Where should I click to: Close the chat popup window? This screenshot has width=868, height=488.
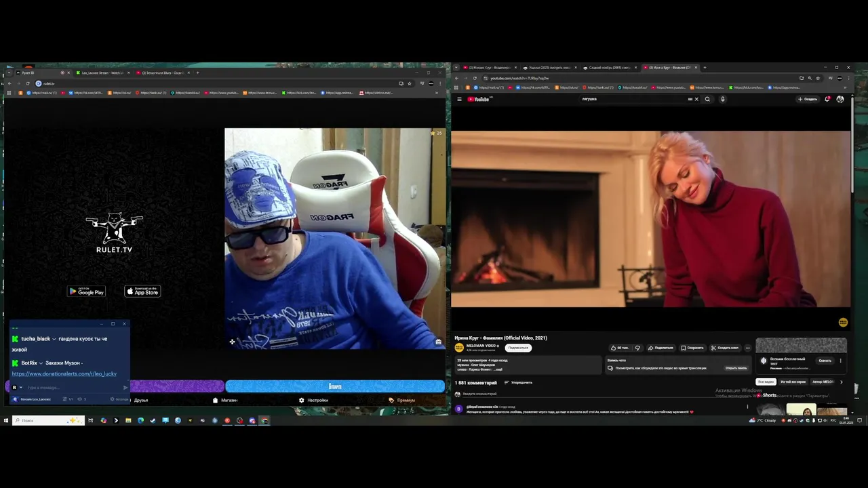(124, 324)
